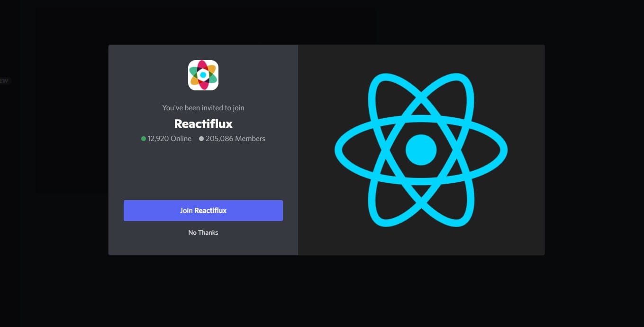Click the center circle of the React logo

(x=421, y=149)
